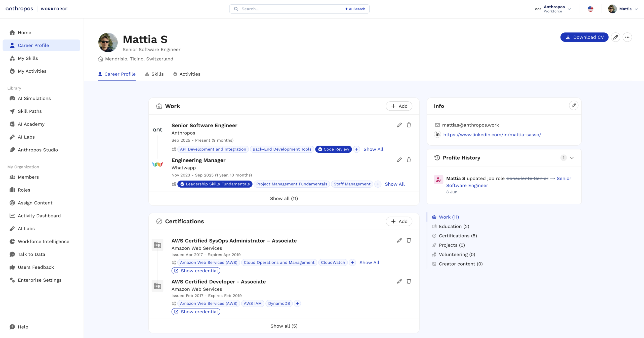Screen dimensions: 644x338
Task: Edit the AWS SysOps Administrator certification
Action: coord(399,240)
